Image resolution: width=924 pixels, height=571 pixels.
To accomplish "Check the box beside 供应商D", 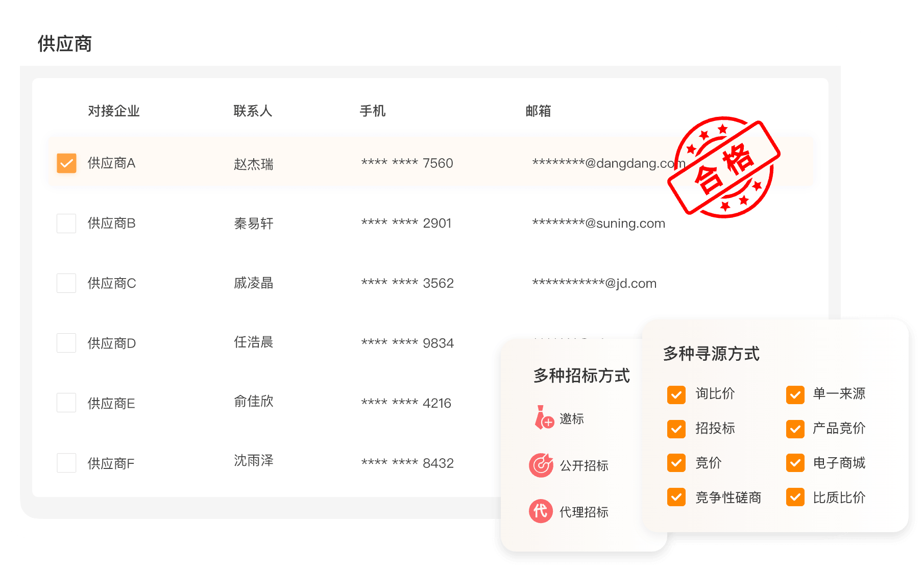I will pyautogui.click(x=66, y=343).
